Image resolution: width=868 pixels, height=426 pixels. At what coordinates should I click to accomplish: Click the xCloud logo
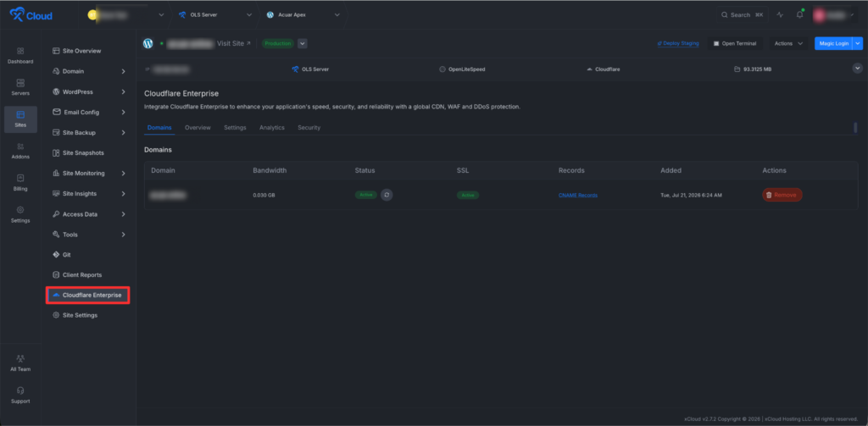31,15
